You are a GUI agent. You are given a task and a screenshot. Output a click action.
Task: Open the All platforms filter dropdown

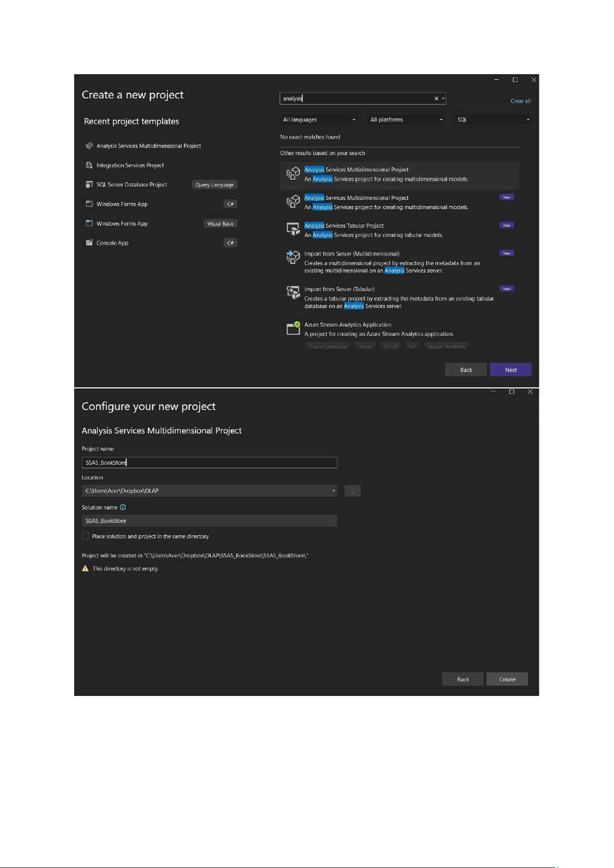pos(406,120)
